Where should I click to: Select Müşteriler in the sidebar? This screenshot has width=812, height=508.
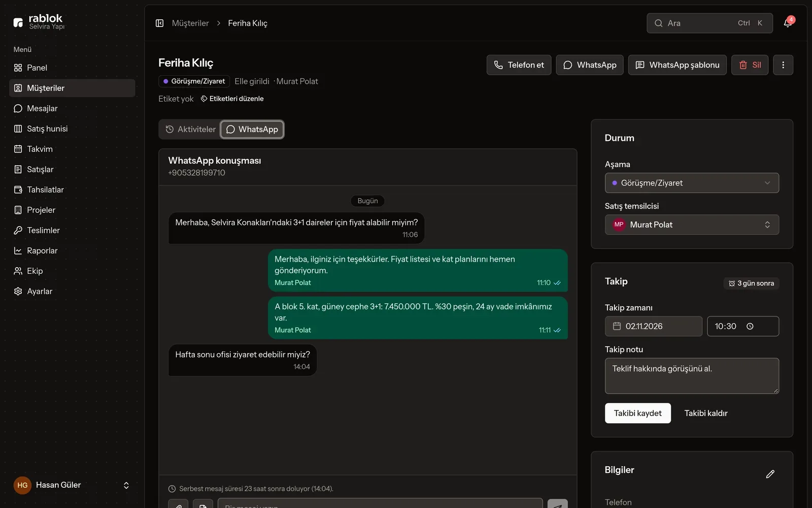click(72, 88)
